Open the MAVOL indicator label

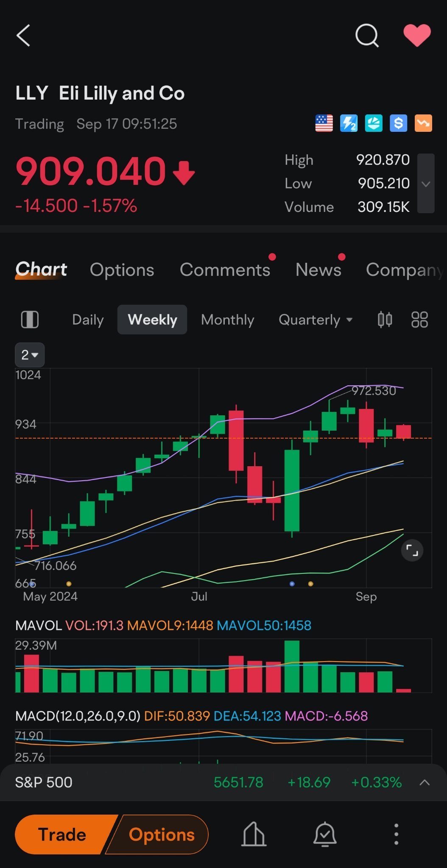click(38, 626)
